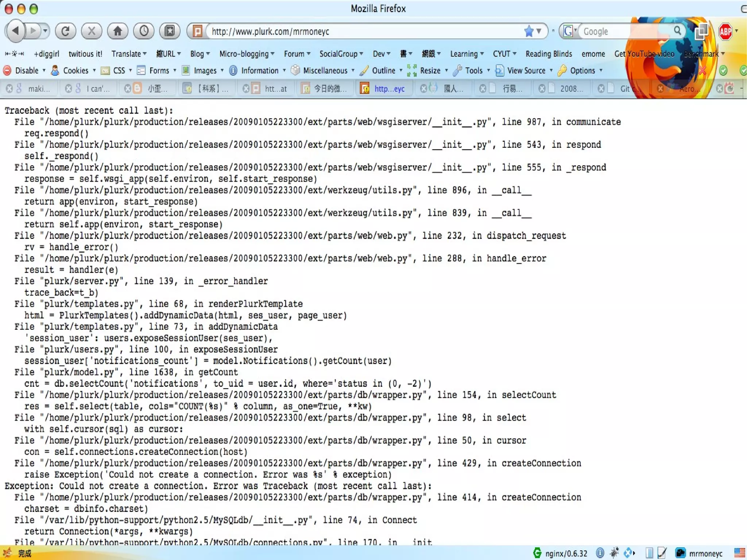
Task: Switch to the 'maki...' tab
Action: pyautogui.click(x=39, y=89)
